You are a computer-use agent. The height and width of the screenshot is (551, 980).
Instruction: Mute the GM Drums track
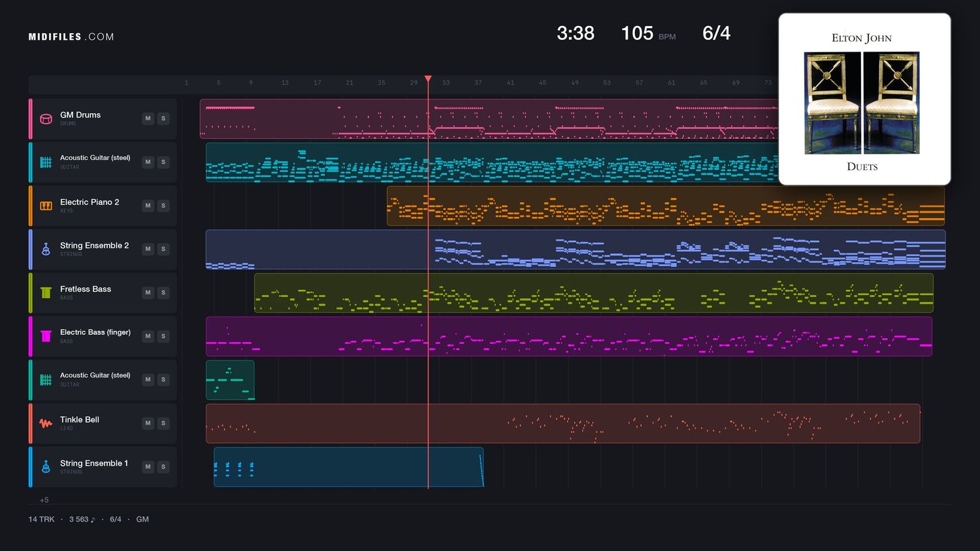pos(148,119)
